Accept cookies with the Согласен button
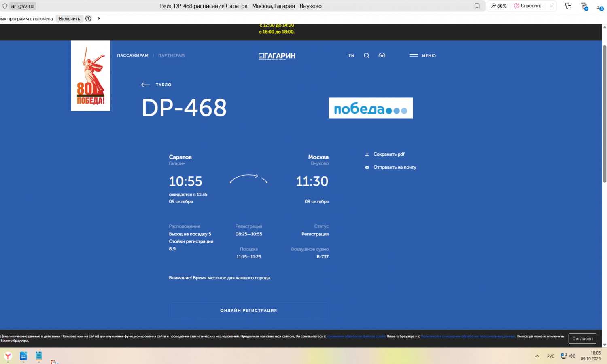Screen dimensions: 607x364 (582, 339)
